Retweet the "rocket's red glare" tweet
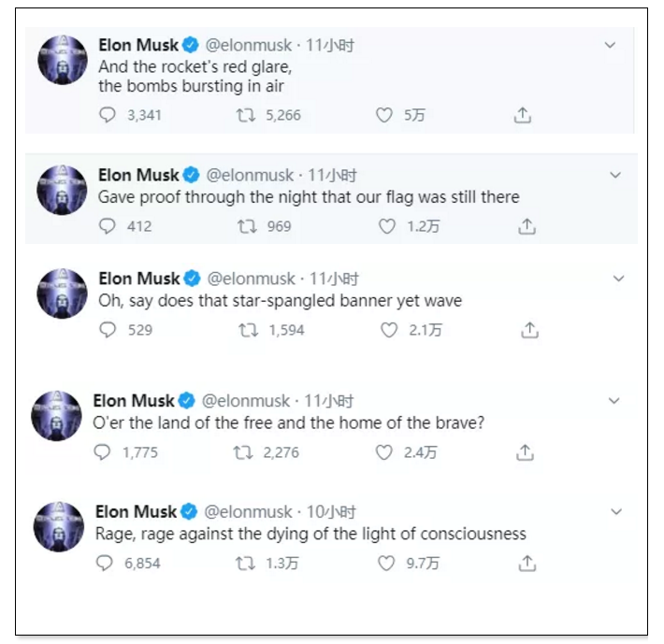 click(245, 116)
